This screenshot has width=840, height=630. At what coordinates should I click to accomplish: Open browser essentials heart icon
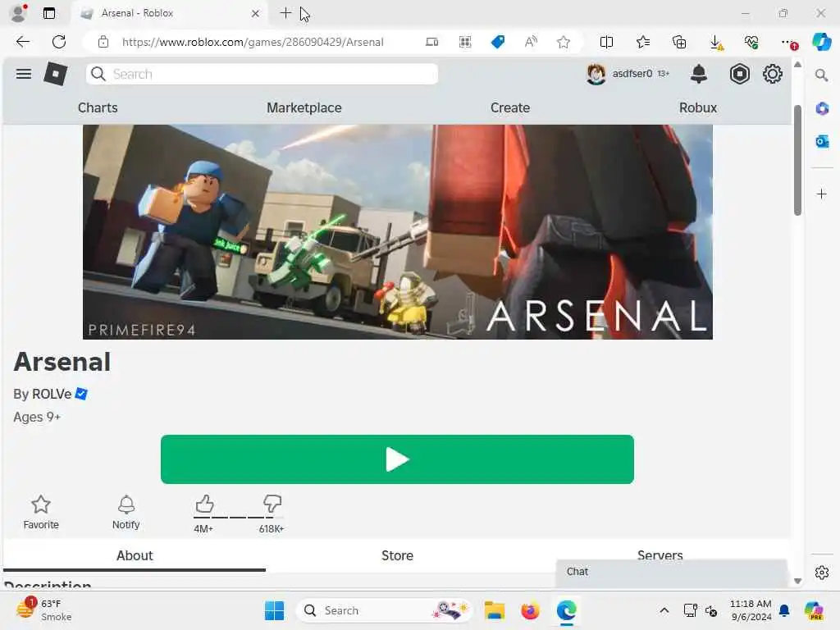[751, 42]
